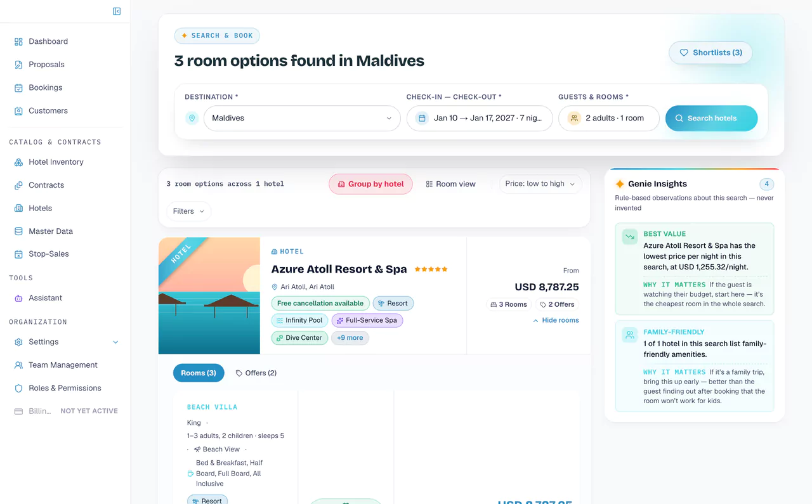This screenshot has width=812, height=504.
Task: Click the Team Management people icon
Action: (x=18, y=365)
